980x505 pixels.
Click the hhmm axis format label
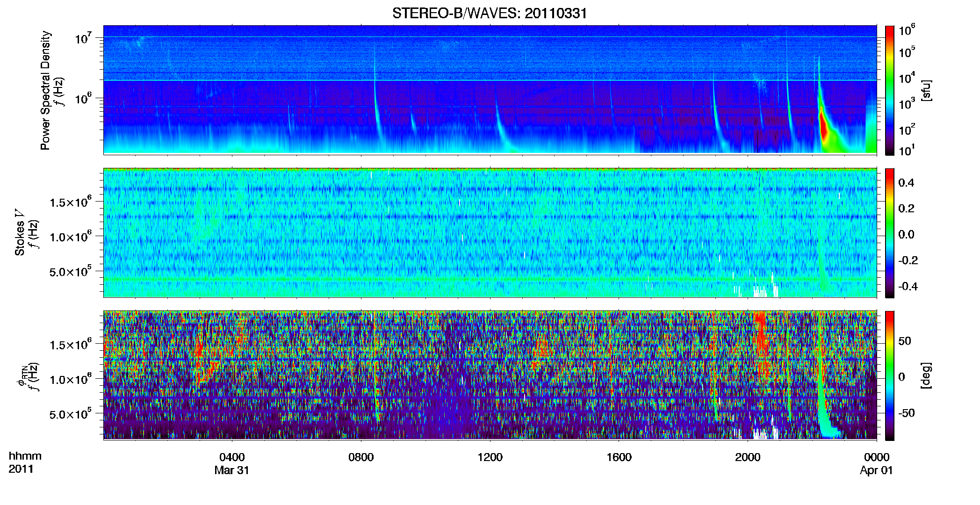click(25, 456)
